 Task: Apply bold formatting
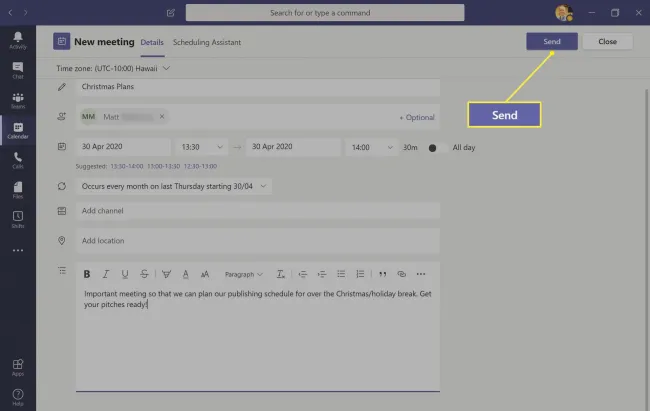click(x=87, y=274)
